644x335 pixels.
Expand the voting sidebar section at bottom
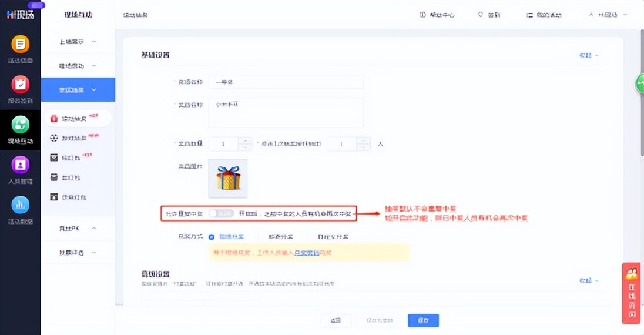pyautogui.click(x=78, y=252)
